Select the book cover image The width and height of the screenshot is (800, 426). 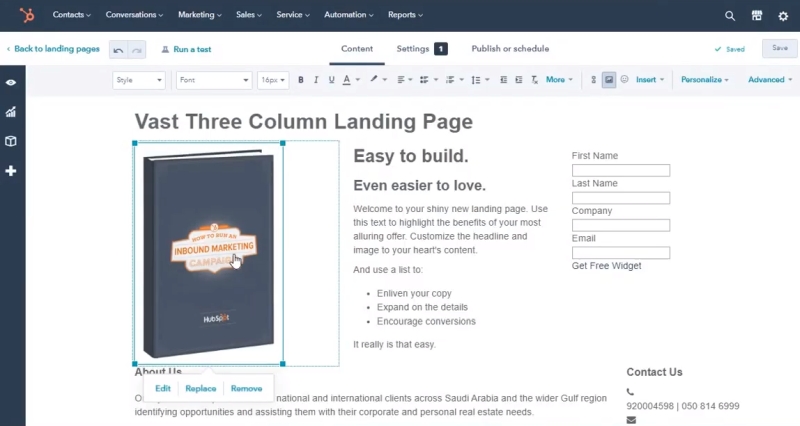(x=209, y=254)
